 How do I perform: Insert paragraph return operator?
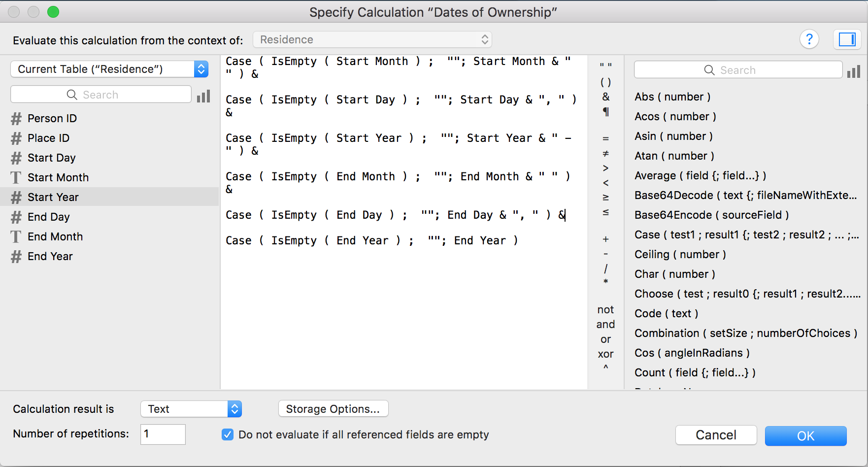(606, 112)
